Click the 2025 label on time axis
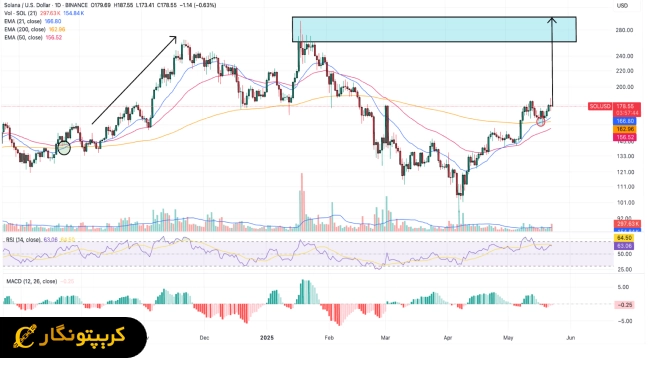Viewport: 650px width, 365px height. click(x=267, y=338)
